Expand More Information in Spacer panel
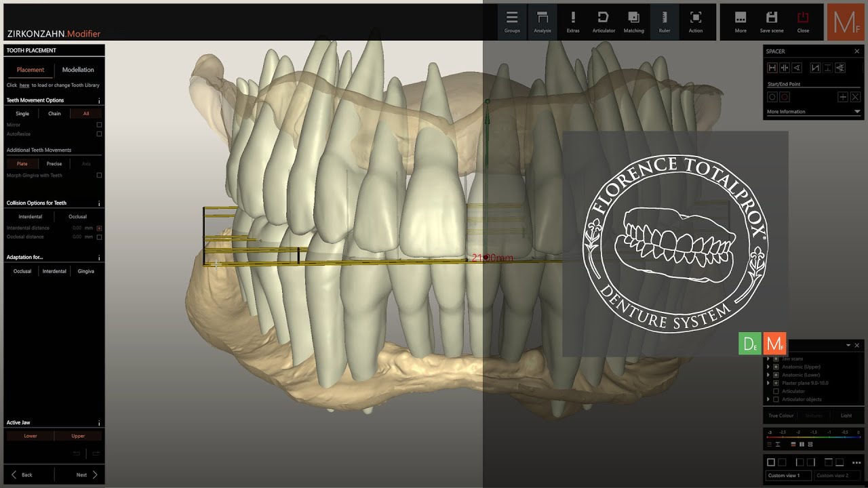868x488 pixels. [x=857, y=112]
